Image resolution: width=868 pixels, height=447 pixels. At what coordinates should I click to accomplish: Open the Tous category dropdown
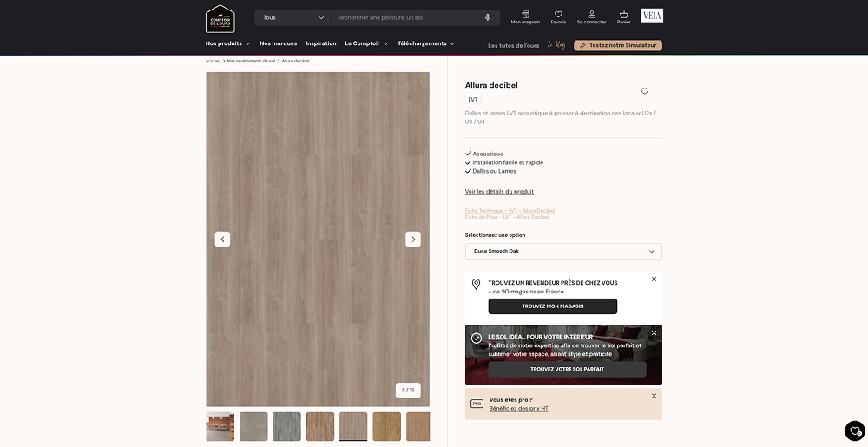point(293,17)
